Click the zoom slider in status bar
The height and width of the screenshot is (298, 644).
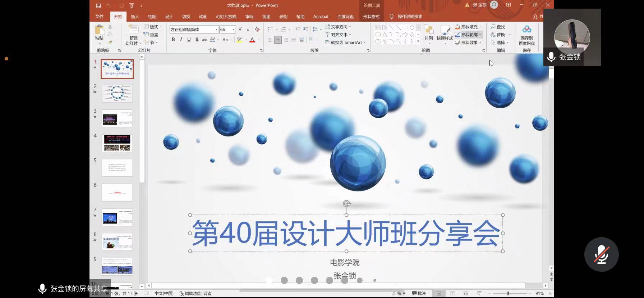(508, 293)
